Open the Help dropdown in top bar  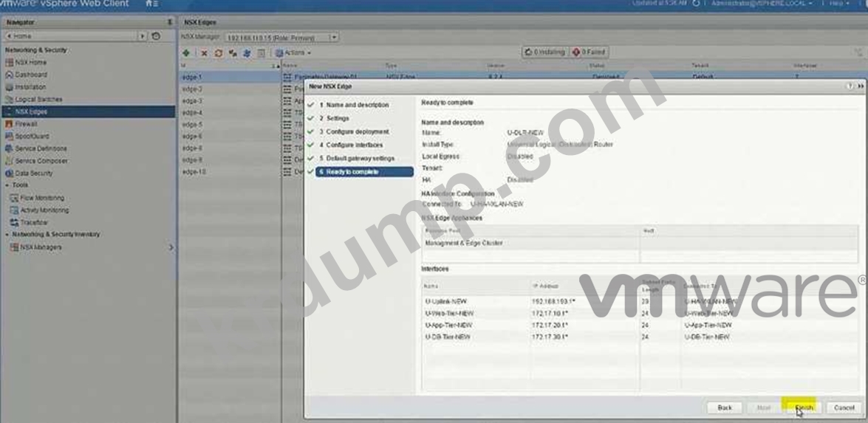(x=840, y=3)
